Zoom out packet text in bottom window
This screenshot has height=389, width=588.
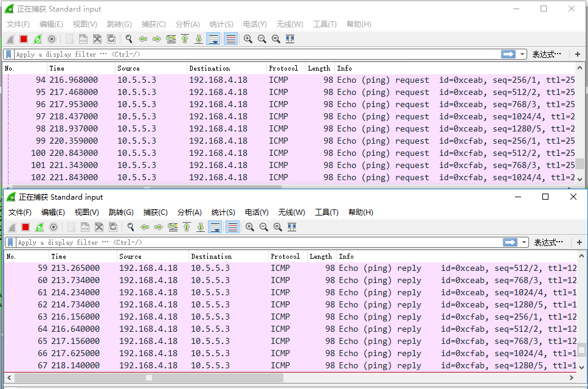264,227
